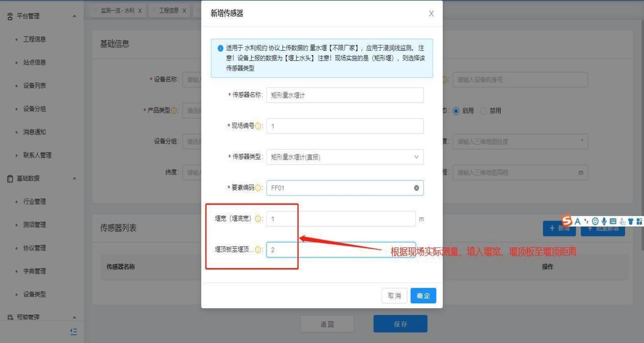Image resolution: width=644 pixels, height=343 pixels.
Task: Click the info icon beside 要素编码
Action: pos(258,188)
